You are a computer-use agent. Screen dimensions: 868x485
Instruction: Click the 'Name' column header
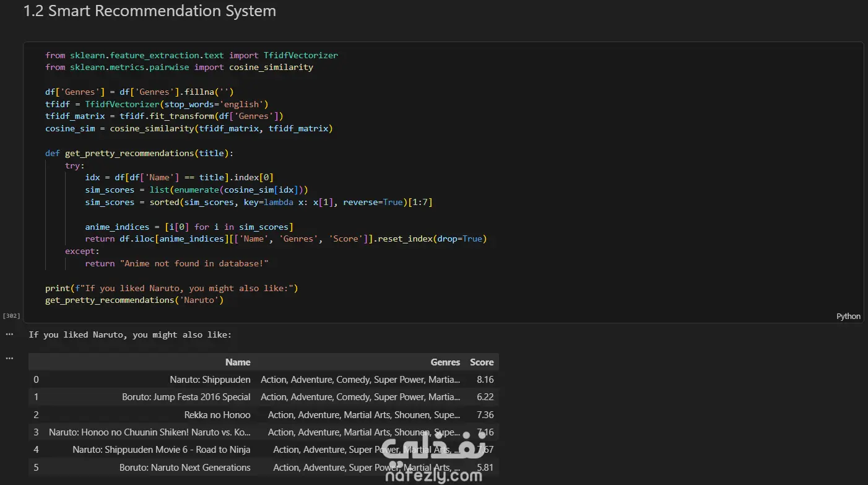238,362
